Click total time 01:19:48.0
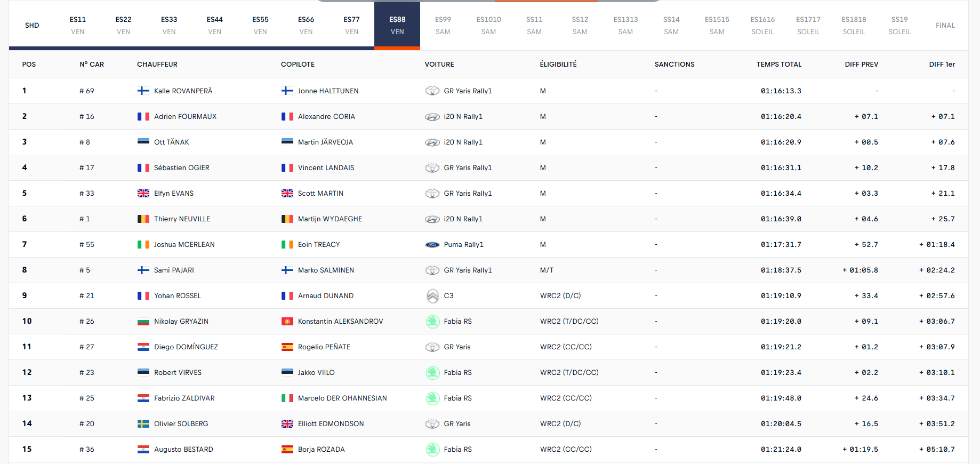980x464 pixels. point(781,398)
